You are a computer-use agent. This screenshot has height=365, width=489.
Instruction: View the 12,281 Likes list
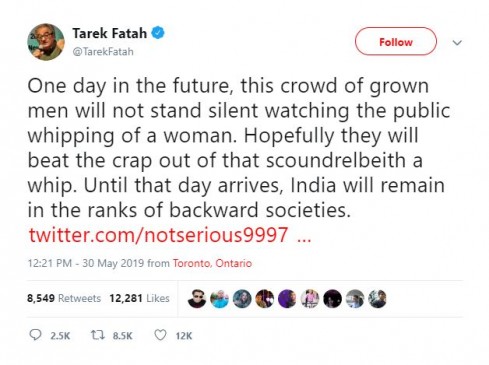[x=139, y=298]
